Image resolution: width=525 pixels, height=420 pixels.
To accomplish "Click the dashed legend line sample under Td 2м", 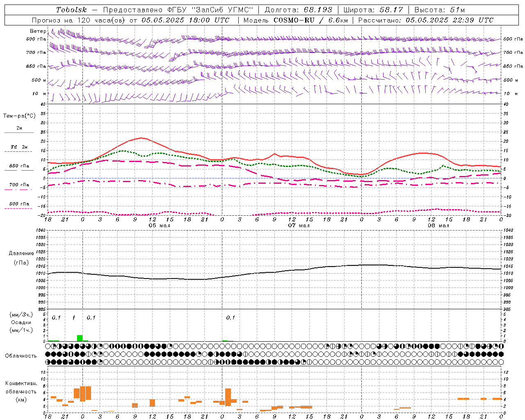I will 18,152.
